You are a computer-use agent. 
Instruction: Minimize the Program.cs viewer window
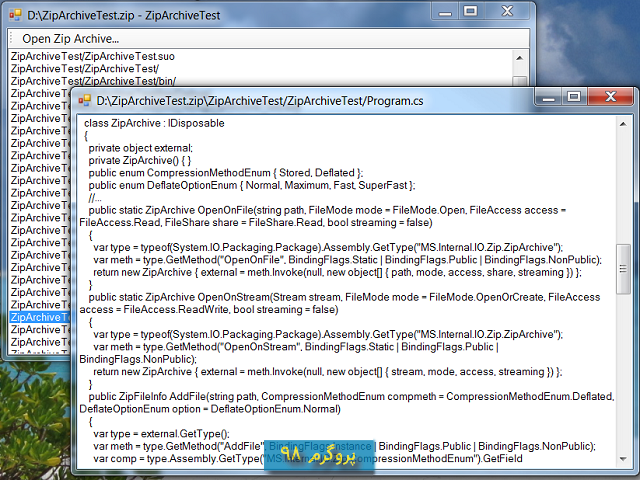[x=546, y=97]
